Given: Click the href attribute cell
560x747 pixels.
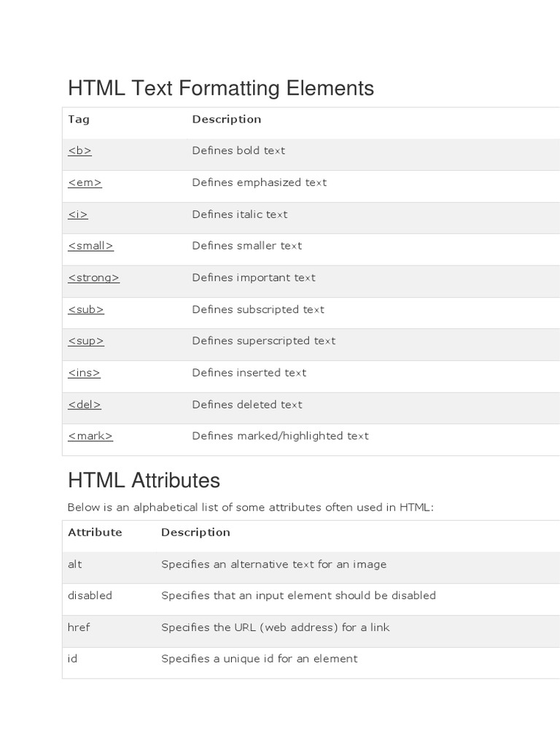Looking at the screenshot, I should click(79, 627).
